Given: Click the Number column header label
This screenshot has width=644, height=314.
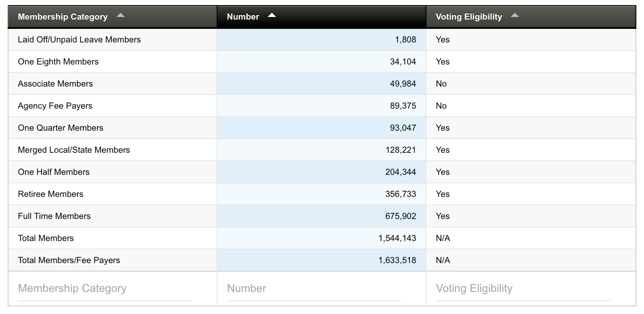Looking at the screenshot, I should point(243,17).
